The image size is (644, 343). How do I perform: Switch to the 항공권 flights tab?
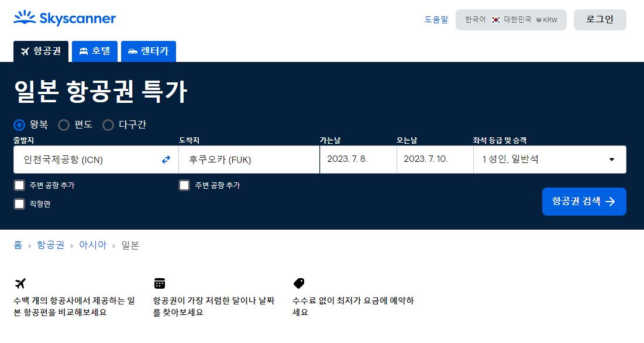(41, 51)
